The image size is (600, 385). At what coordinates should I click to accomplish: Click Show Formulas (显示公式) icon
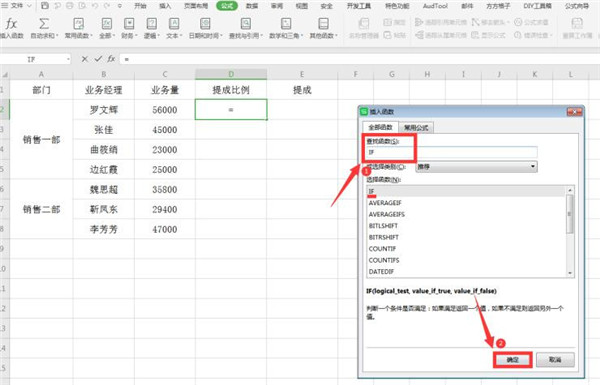pyautogui.click(x=475, y=35)
